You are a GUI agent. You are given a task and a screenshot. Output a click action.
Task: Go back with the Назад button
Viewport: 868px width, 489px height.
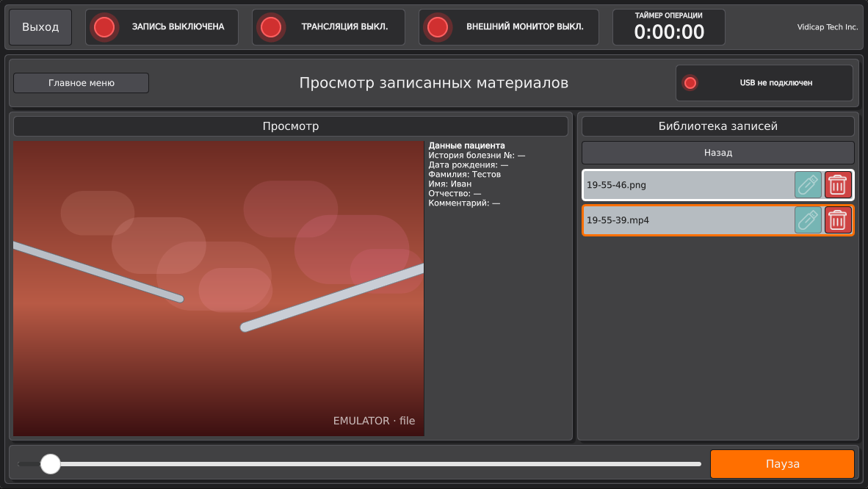click(x=718, y=152)
